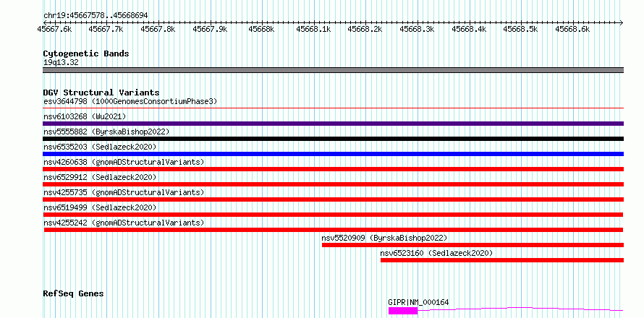Click the 45668.5k ruler tick label
644x318 pixels.
click(521, 29)
